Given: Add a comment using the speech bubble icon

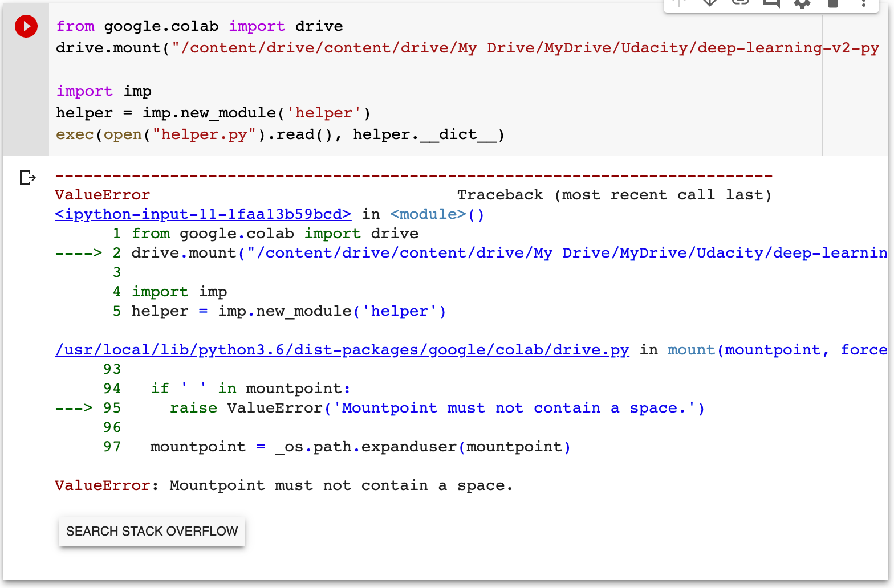Looking at the screenshot, I should click(771, 3).
